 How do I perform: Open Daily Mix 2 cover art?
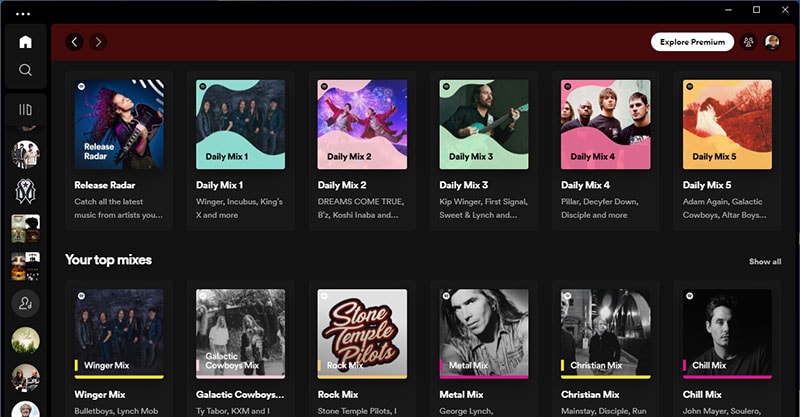[x=362, y=125]
